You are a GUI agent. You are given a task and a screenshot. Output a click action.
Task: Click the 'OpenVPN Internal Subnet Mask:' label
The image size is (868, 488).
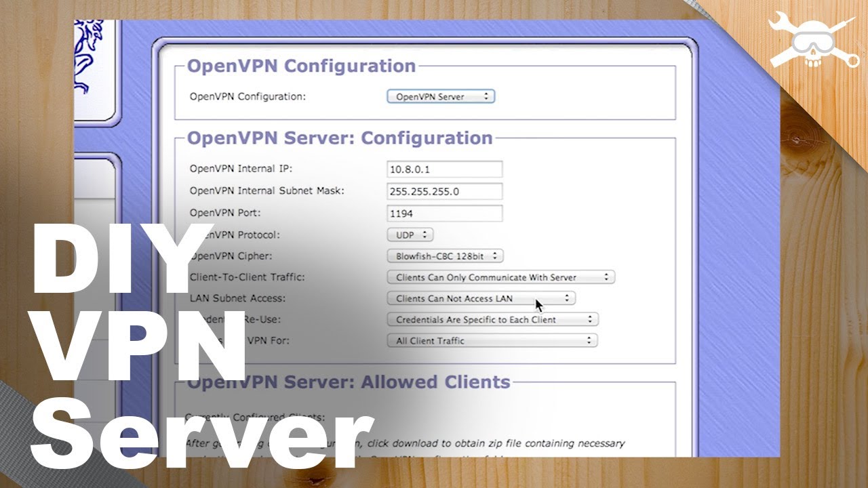[267, 191]
